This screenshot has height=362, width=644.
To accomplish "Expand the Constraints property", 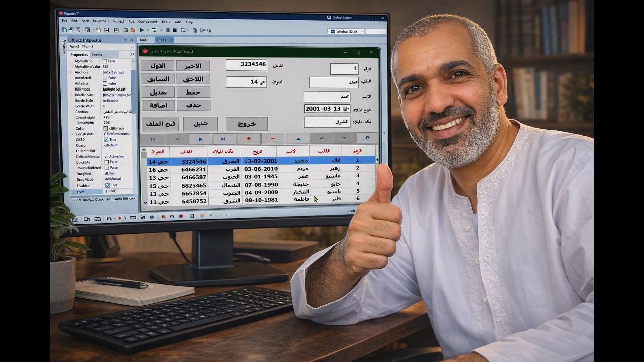I will point(72,134).
